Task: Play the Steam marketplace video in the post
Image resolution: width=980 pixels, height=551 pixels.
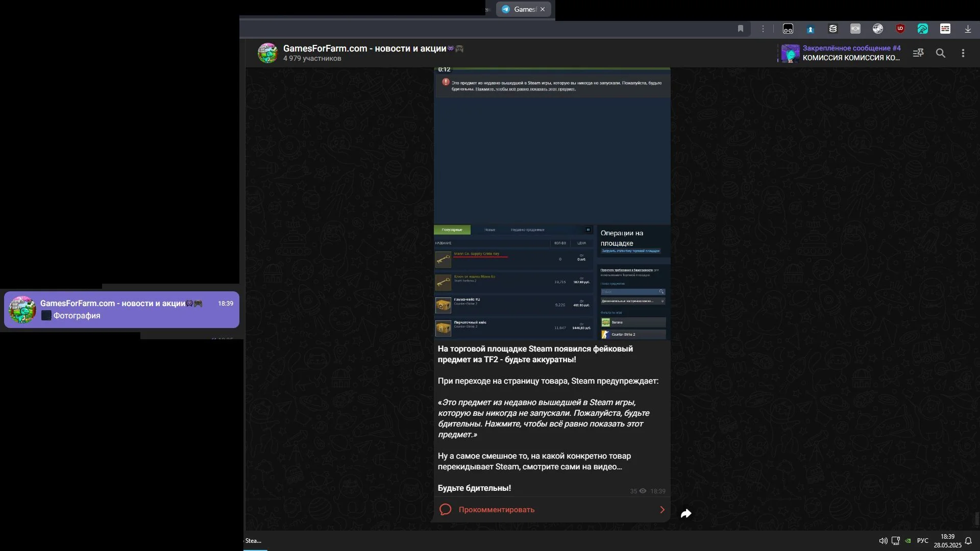Action: (552, 203)
